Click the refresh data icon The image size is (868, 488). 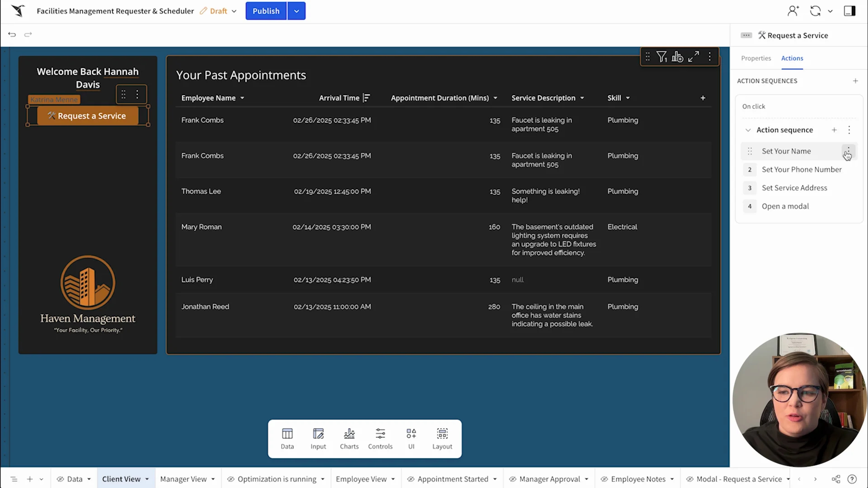pyautogui.click(x=815, y=11)
